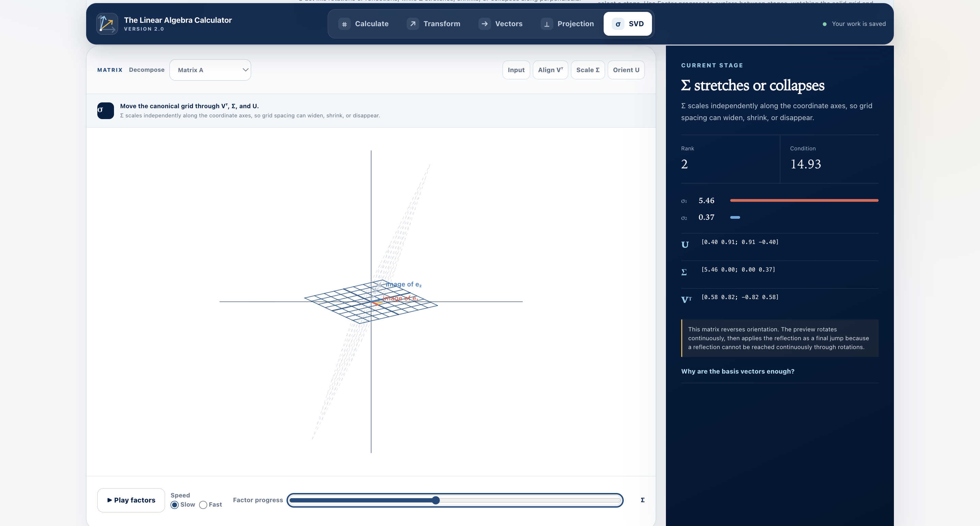Viewport: 980px width, 526px height.
Task: Click Play factors button
Action: 131,500
